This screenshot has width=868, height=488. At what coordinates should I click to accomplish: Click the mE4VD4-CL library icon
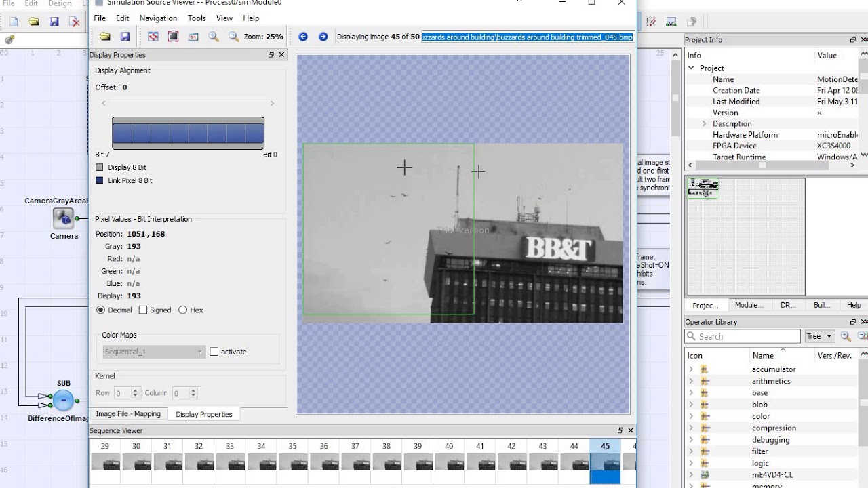click(705, 475)
